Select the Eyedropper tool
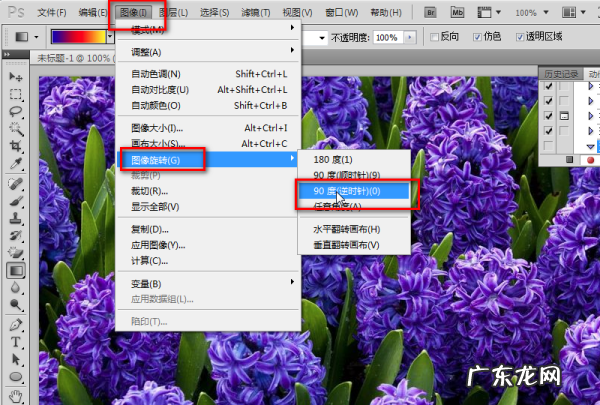 coord(16,163)
